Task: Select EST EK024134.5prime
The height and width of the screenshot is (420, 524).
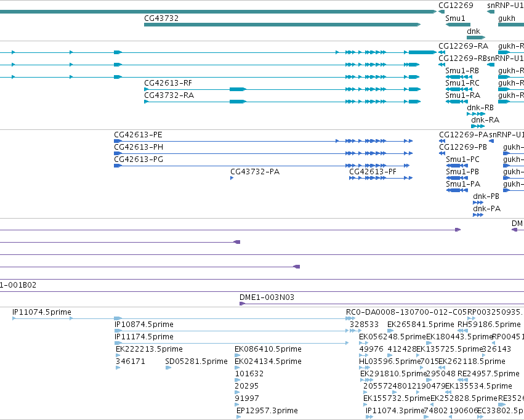Action: [x=237, y=368]
